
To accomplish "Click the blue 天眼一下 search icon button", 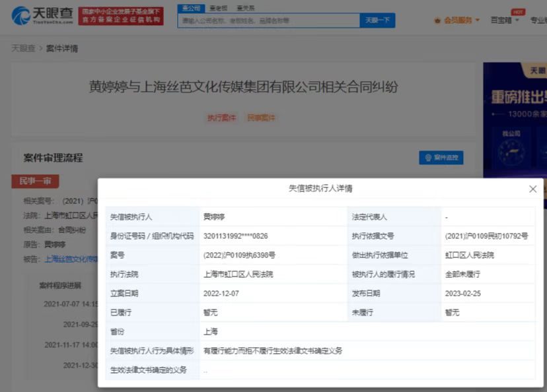I will click(377, 20).
